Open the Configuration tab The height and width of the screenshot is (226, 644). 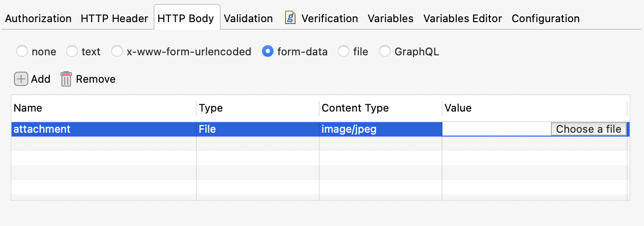pyautogui.click(x=545, y=19)
